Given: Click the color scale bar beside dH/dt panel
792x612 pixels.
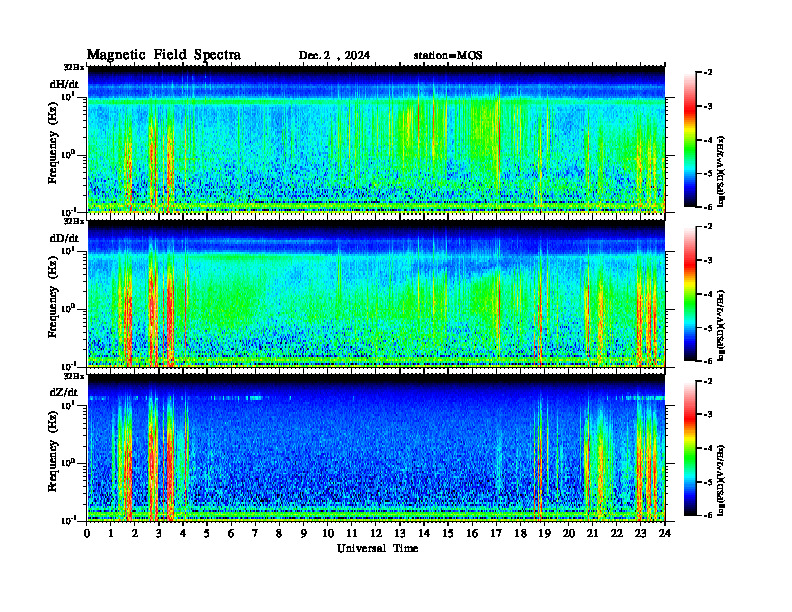Looking at the screenshot, I should (x=690, y=140).
